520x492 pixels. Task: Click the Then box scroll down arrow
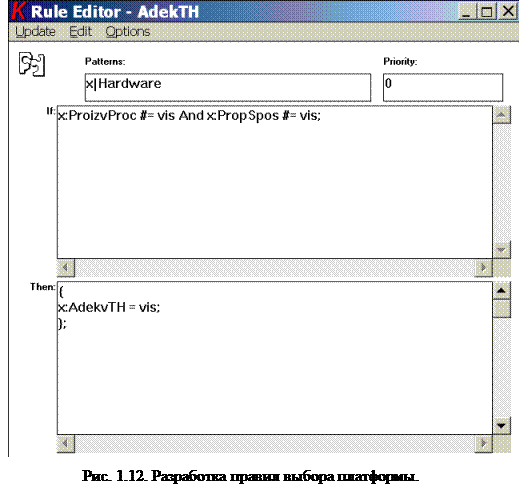501,426
